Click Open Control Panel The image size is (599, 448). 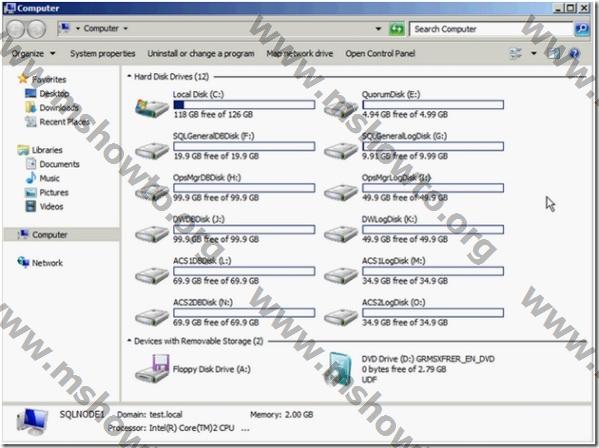point(380,53)
